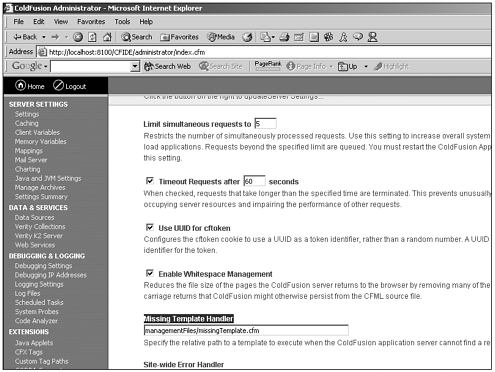This screenshot has width=495, height=372.
Task: Uncheck Use UUID for cftoken
Action: point(150,227)
